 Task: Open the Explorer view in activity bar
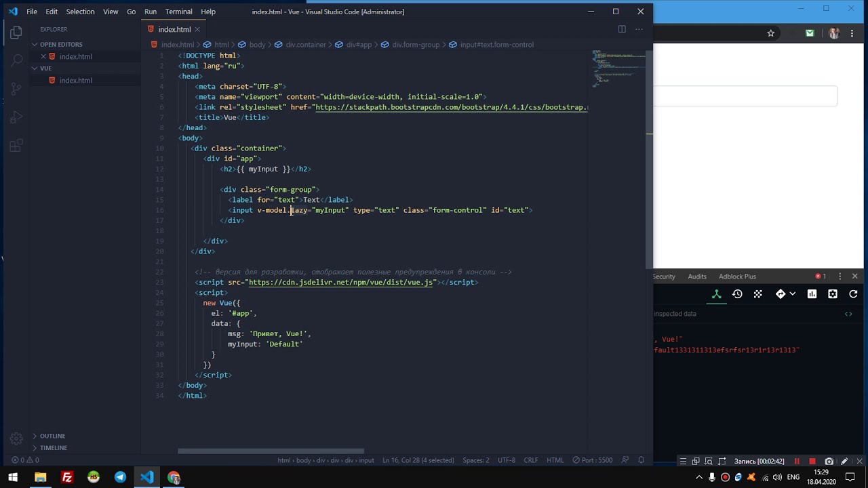point(16,32)
